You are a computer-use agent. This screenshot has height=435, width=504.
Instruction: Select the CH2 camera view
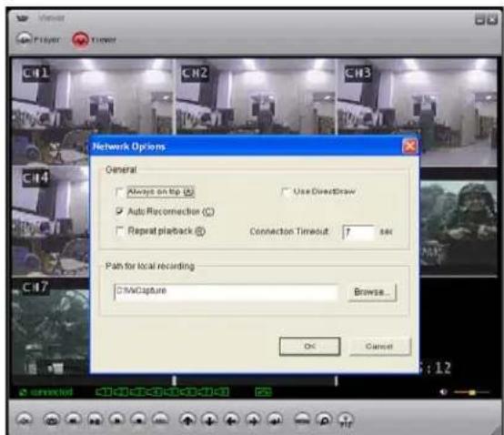coord(256,96)
